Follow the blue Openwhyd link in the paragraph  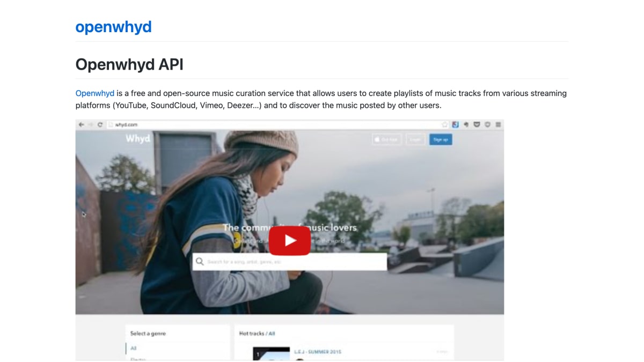(x=95, y=93)
